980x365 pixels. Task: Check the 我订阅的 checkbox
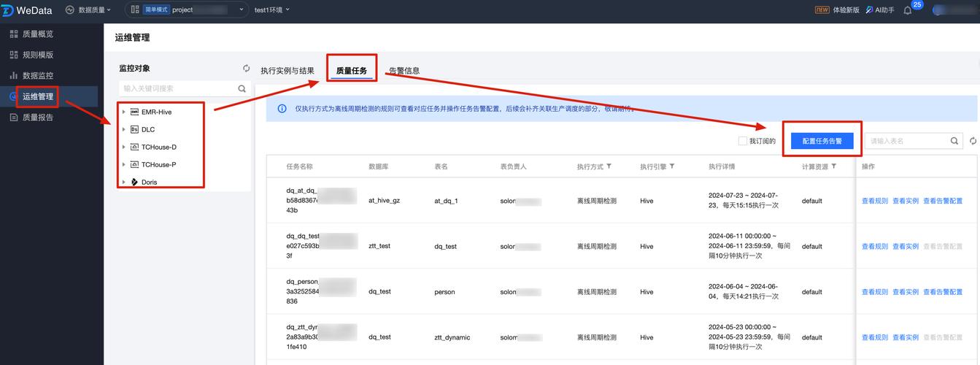pyautogui.click(x=743, y=141)
